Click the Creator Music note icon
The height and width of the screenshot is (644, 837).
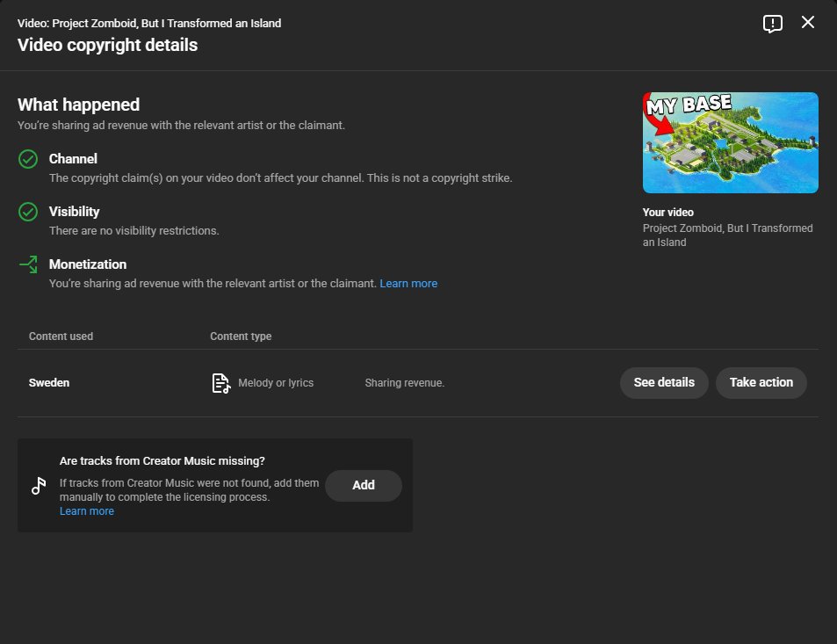click(39, 485)
